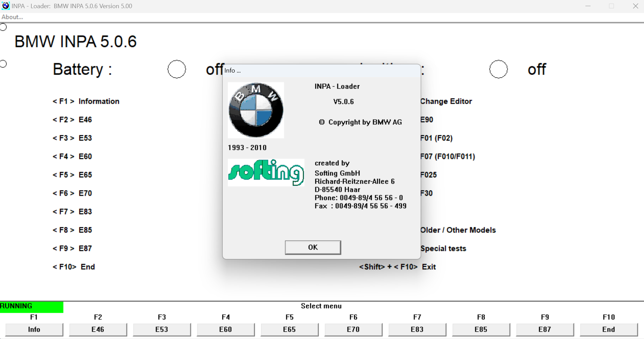Viewport: 644px width, 339px height.
Task: Select the '< F3 > E53' menu entry
Action: coord(72,138)
